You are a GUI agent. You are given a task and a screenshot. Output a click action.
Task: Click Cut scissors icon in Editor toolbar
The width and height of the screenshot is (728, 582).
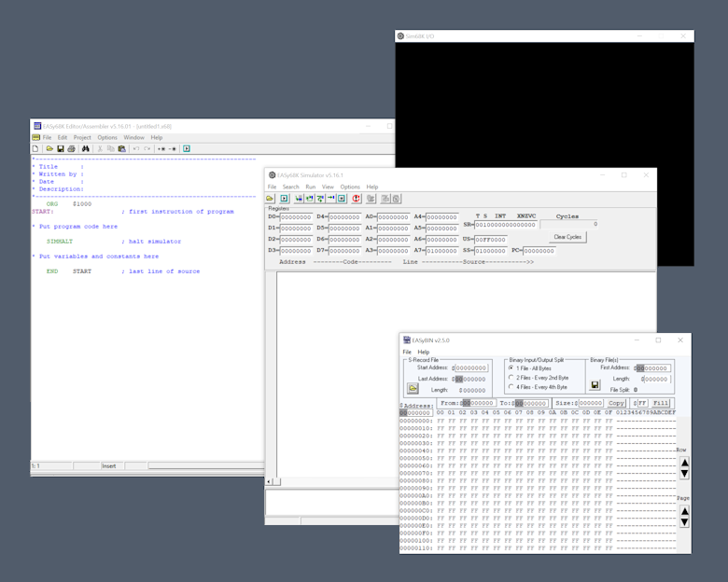(99, 148)
